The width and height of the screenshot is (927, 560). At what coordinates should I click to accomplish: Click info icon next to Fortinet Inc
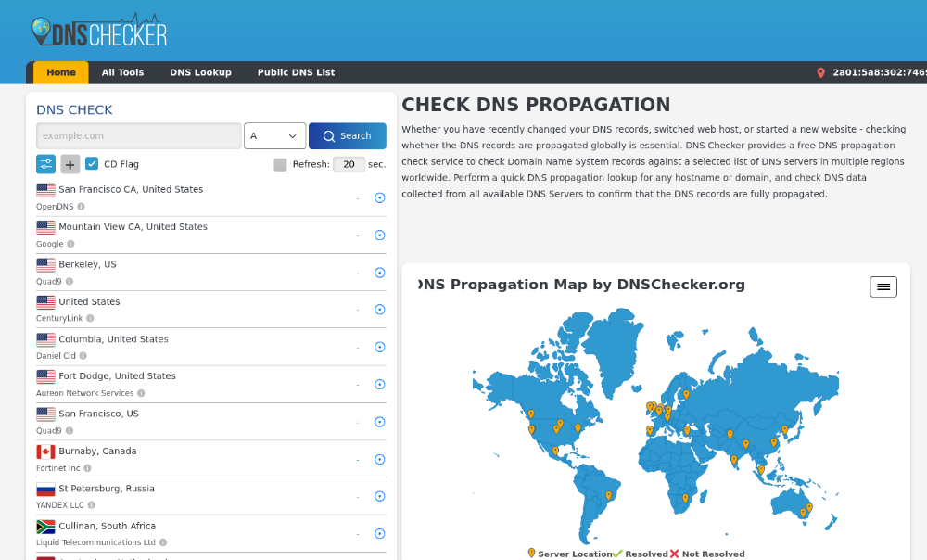[x=87, y=468]
